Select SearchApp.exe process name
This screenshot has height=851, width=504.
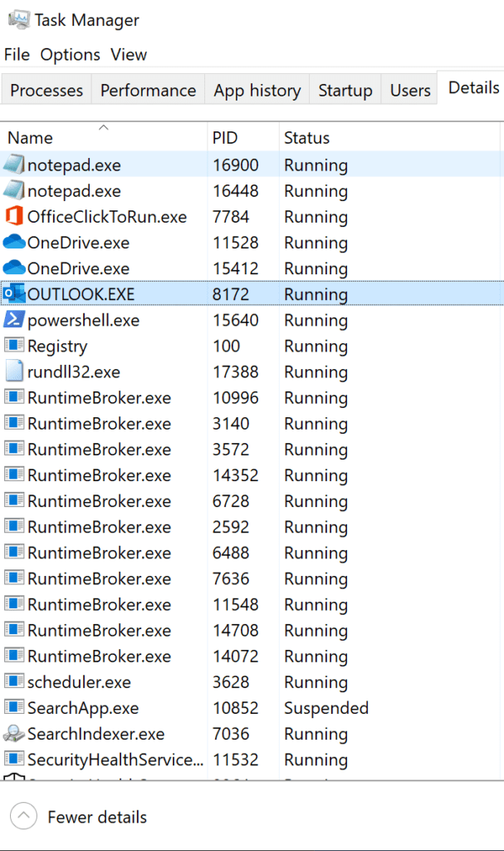[83, 708]
